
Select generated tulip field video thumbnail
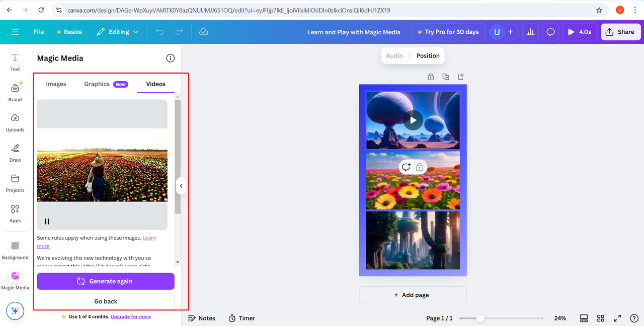[x=102, y=165]
